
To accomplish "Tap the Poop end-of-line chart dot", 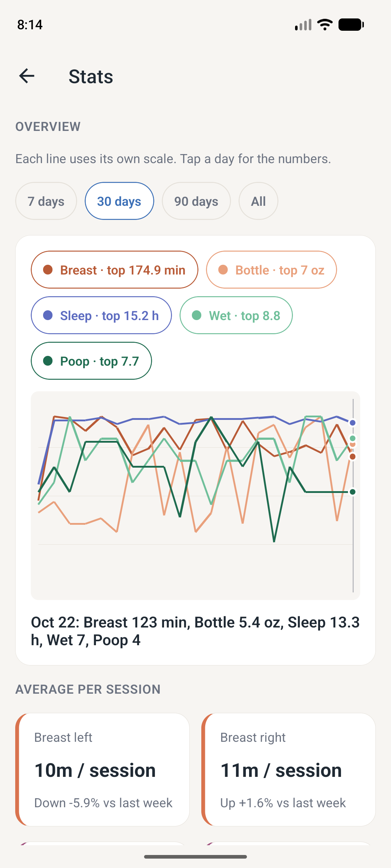I will click(353, 492).
